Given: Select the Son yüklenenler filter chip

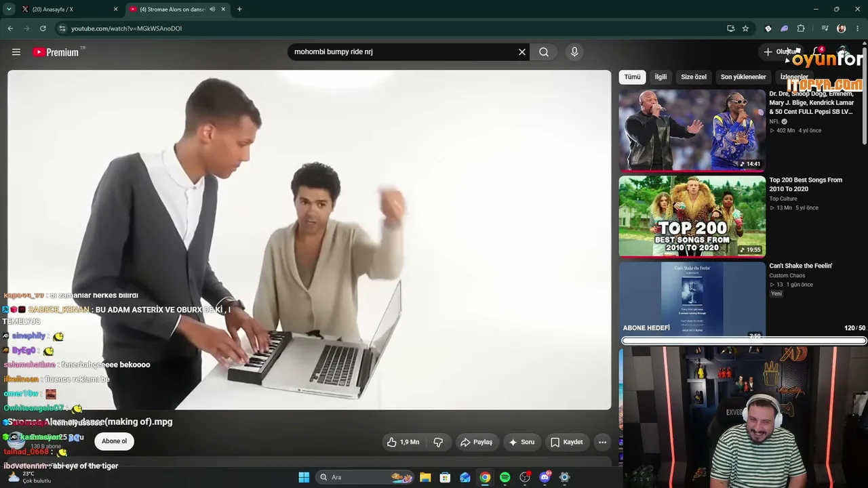Looking at the screenshot, I should [743, 77].
